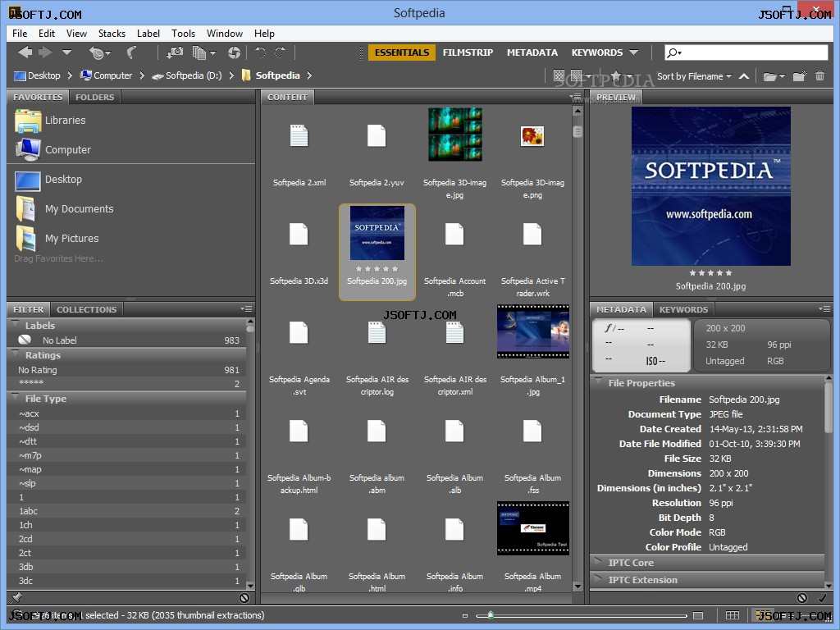Viewport: 840px width, 630px height.
Task: Toggle the 3db file type filter
Action: click(127, 567)
